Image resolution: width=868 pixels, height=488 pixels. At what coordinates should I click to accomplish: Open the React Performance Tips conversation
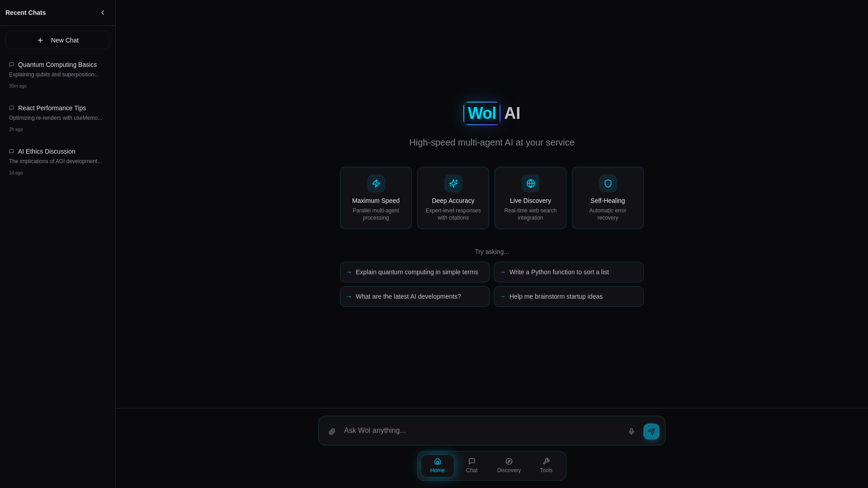(52, 108)
